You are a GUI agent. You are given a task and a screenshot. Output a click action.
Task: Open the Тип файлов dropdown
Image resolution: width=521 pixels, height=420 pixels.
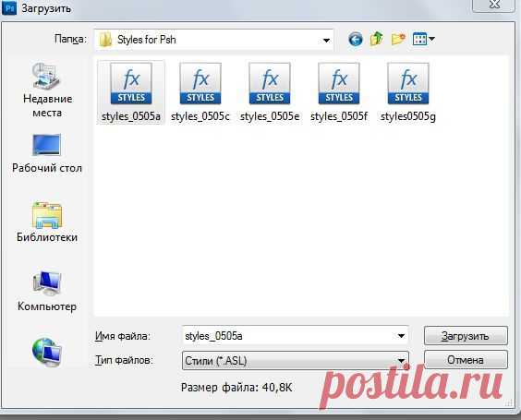pos(295,361)
